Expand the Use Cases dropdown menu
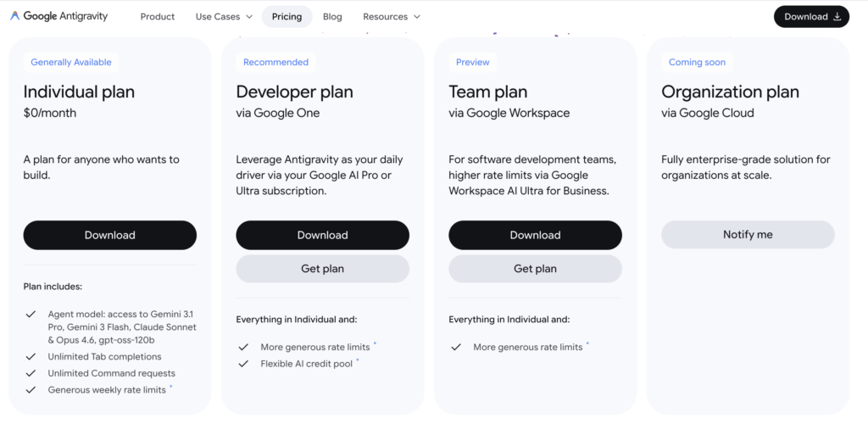 [224, 16]
